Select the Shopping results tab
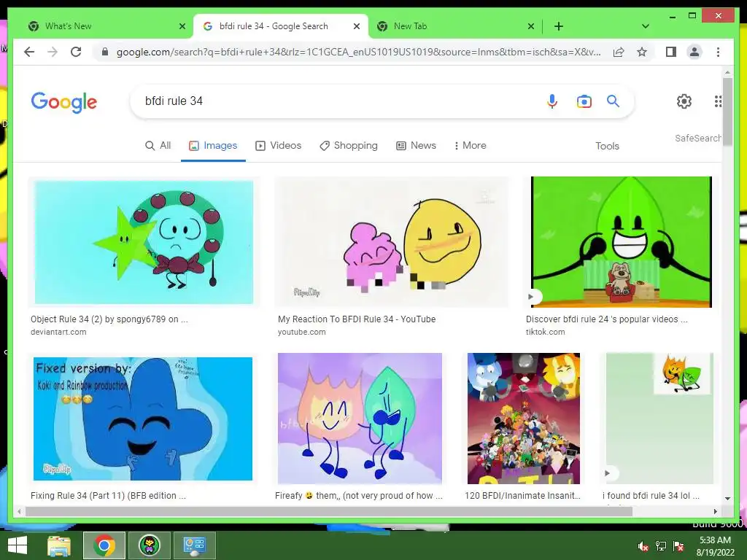This screenshot has width=747, height=560. tap(348, 145)
